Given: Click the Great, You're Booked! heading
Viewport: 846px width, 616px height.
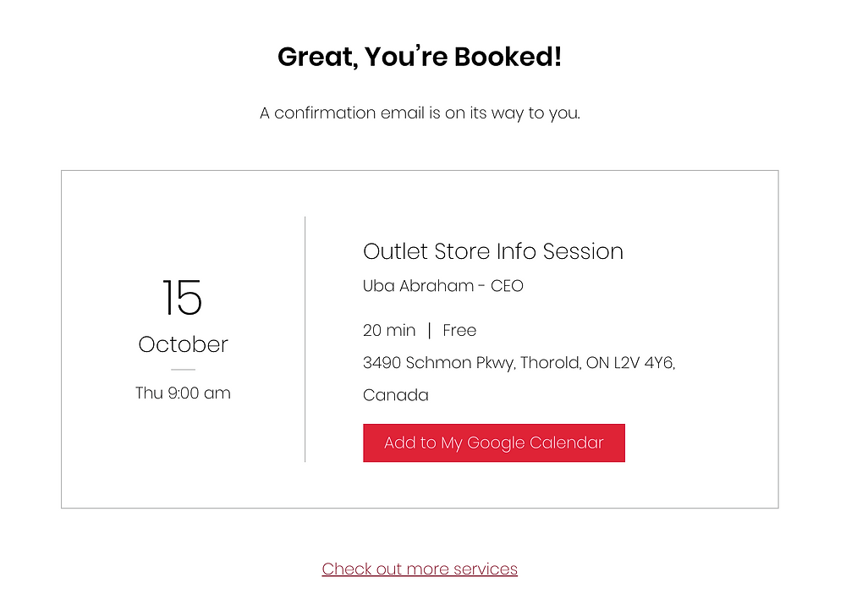Looking at the screenshot, I should [x=420, y=57].
